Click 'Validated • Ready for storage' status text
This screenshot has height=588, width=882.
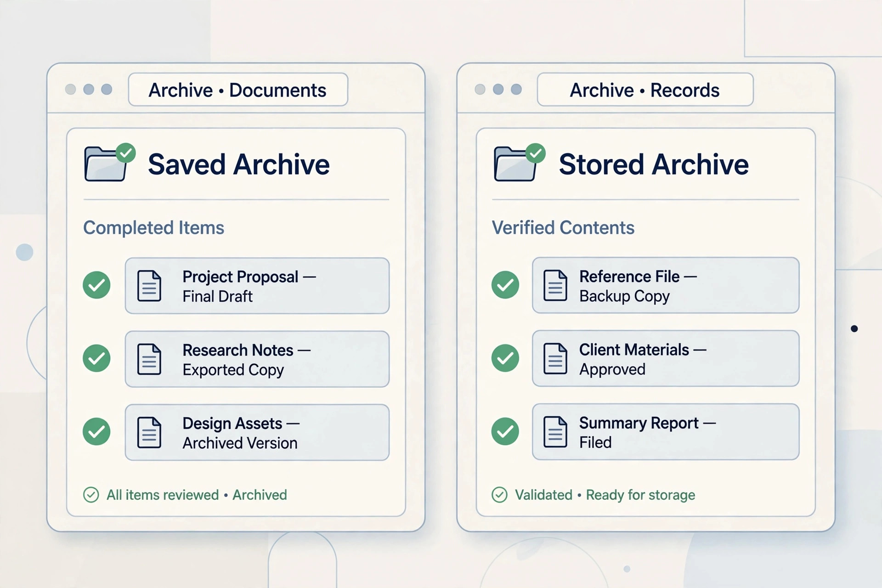coord(605,495)
